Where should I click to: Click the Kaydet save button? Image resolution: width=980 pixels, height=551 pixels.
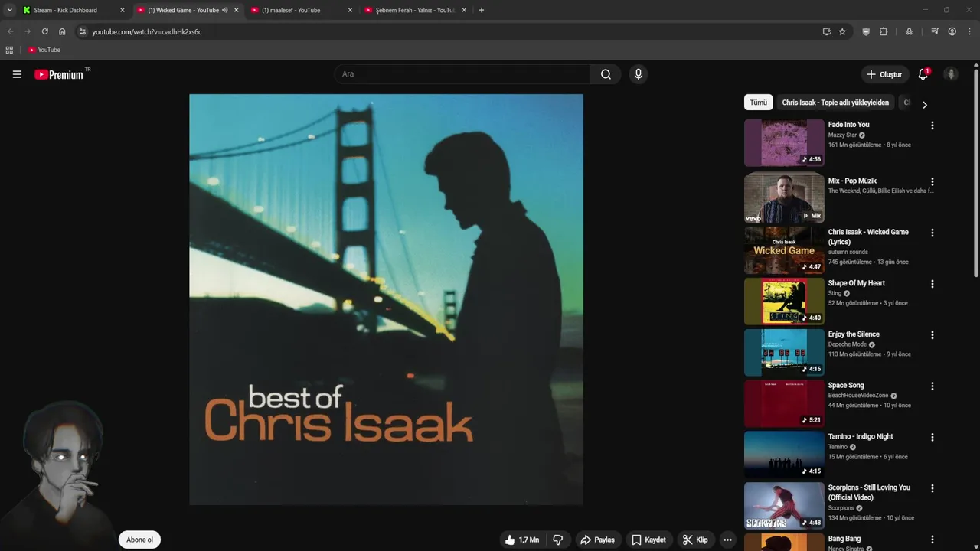click(648, 540)
